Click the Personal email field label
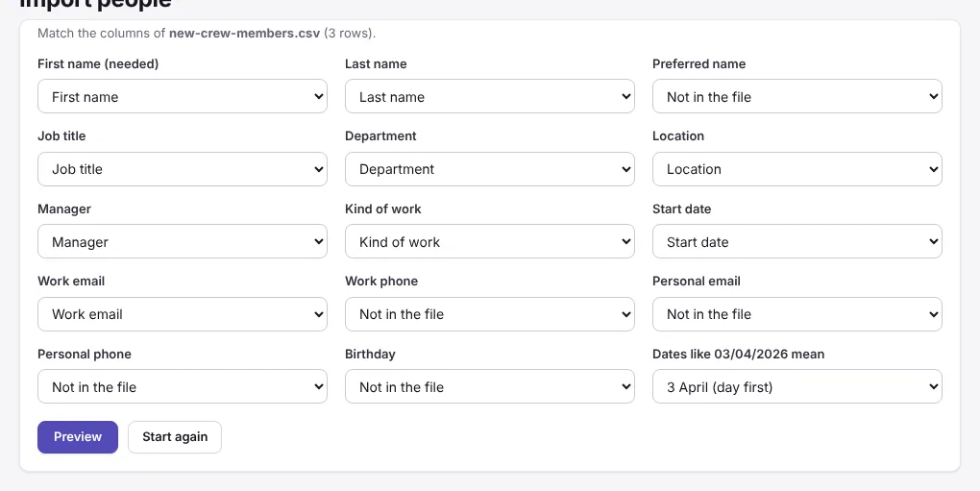 click(697, 282)
